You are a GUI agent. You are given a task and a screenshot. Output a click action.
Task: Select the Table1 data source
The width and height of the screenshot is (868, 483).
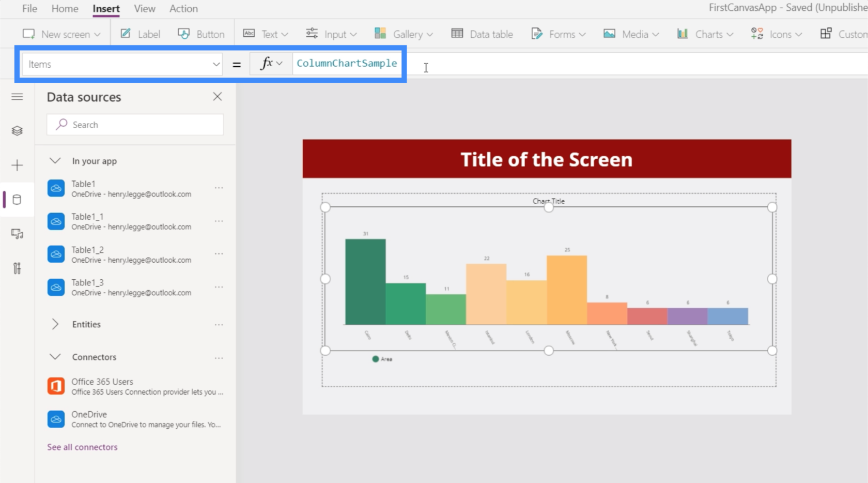pos(135,189)
